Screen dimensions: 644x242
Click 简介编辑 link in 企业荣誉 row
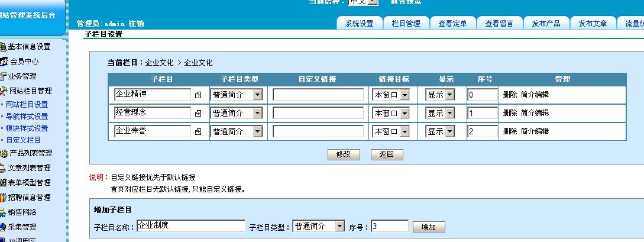click(535, 131)
